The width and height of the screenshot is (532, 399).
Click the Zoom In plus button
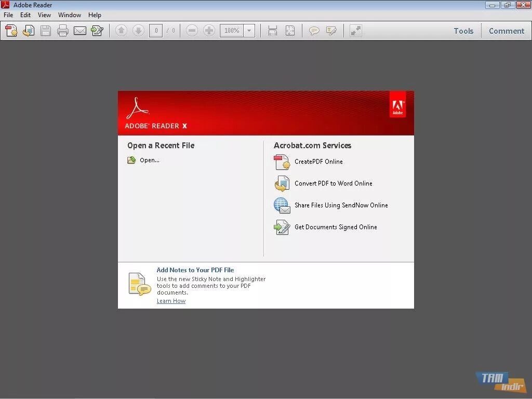click(x=209, y=31)
